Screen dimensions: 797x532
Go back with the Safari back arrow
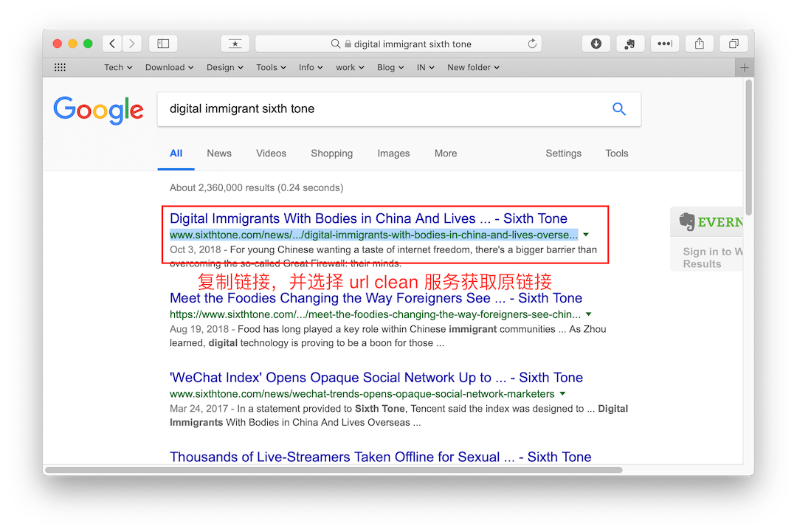coord(112,44)
